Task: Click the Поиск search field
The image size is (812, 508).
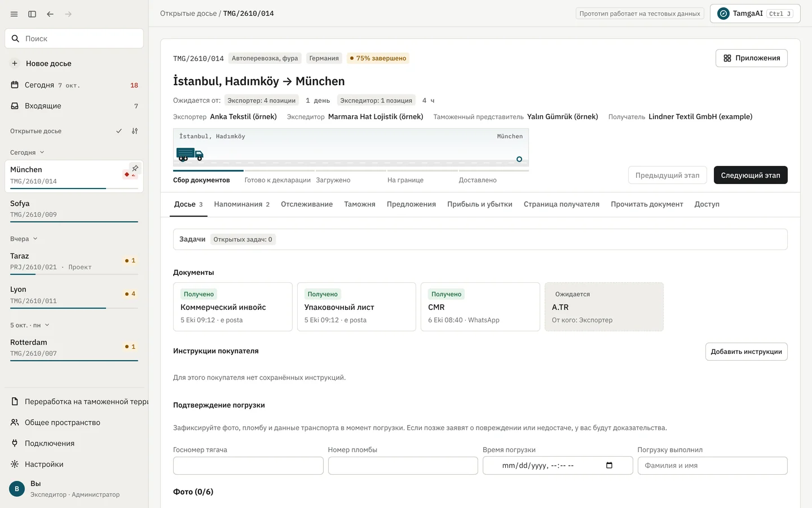Action: (x=74, y=38)
